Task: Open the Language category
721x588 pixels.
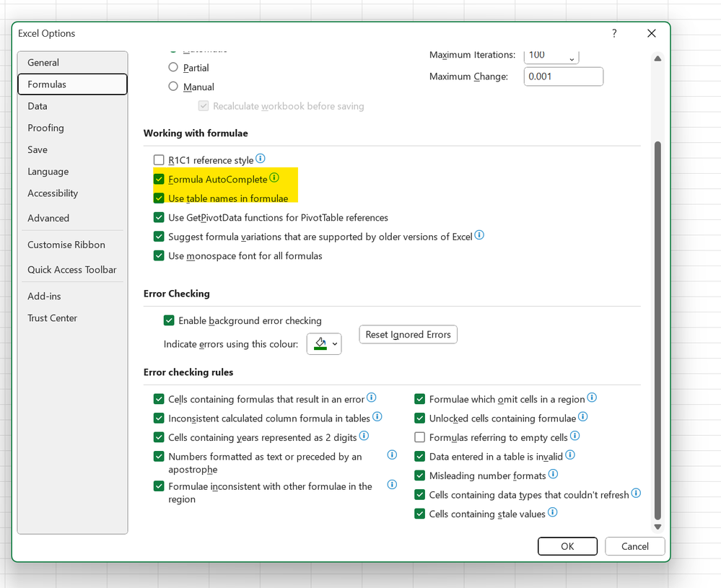Action: tap(73, 172)
